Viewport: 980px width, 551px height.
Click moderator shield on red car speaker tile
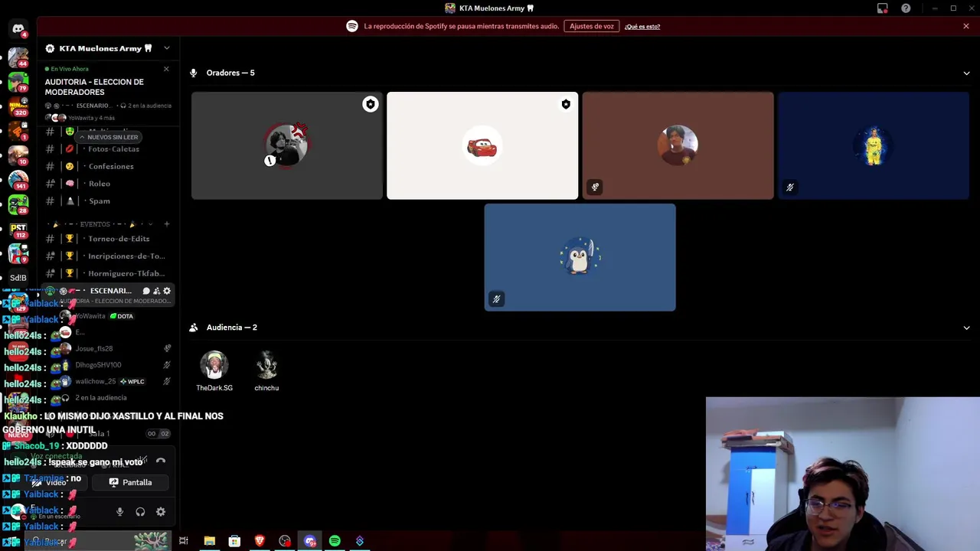click(x=566, y=104)
